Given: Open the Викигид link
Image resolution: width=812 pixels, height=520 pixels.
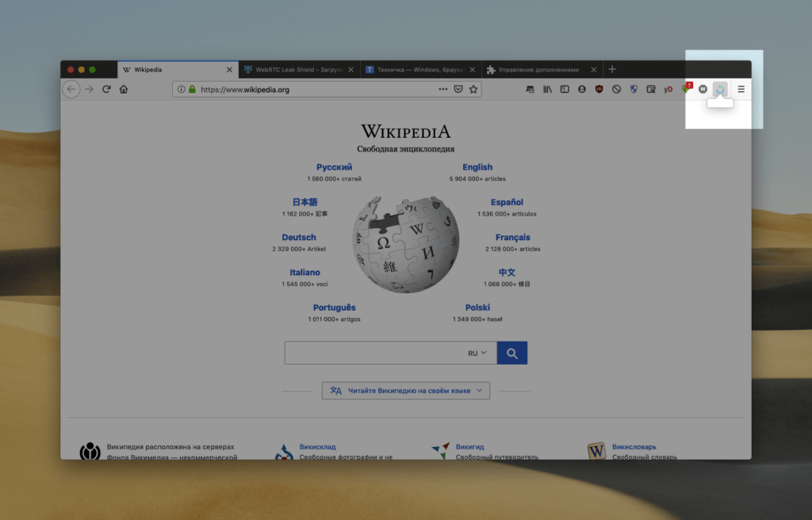Looking at the screenshot, I should pyautogui.click(x=469, y=446).
